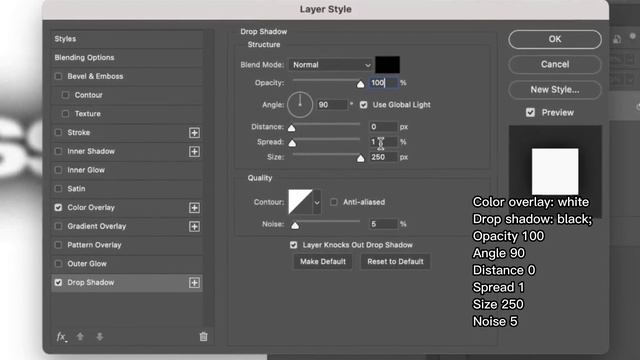
Task: Click contour curve thumbnail
Action: (300, 202)
